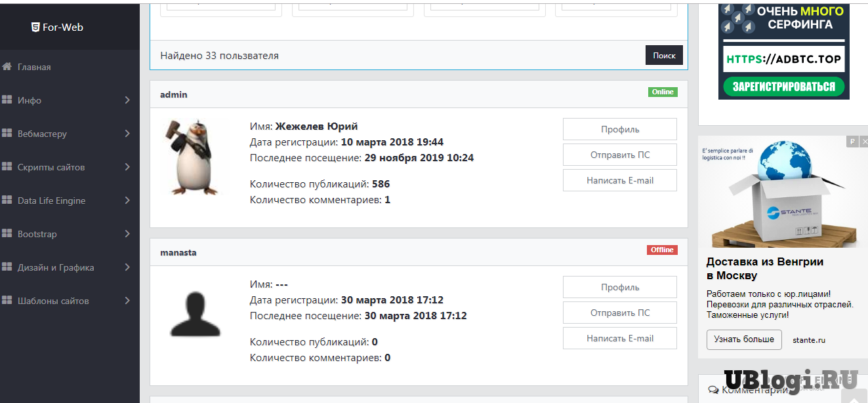Click the HTML5 shield icon in For-Web logo

click(35, 28)
